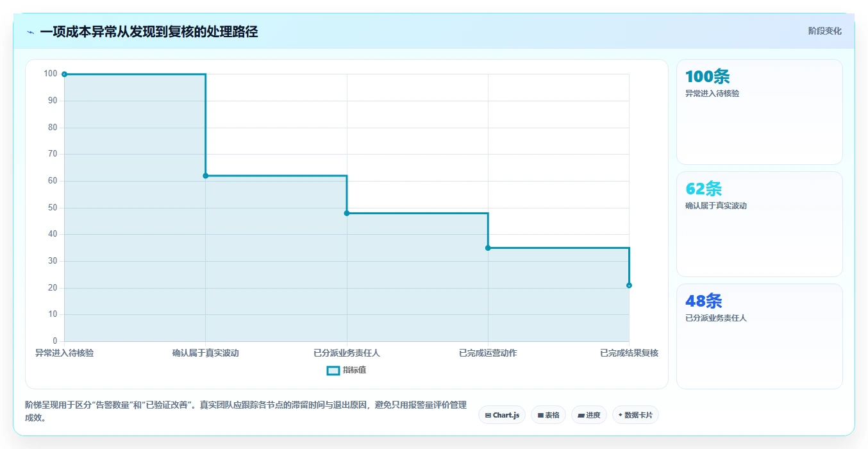The height and width of the screenshot is (449, 868).
Task: Click the Chart.js tag pill
Action: pos(502,415)
